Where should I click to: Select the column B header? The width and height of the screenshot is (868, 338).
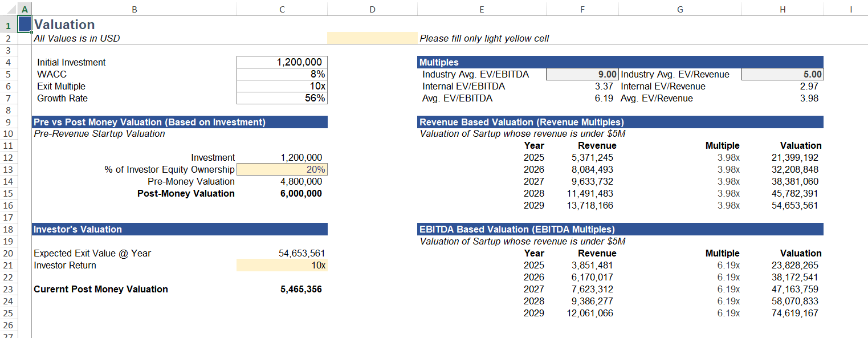(135, 9)
